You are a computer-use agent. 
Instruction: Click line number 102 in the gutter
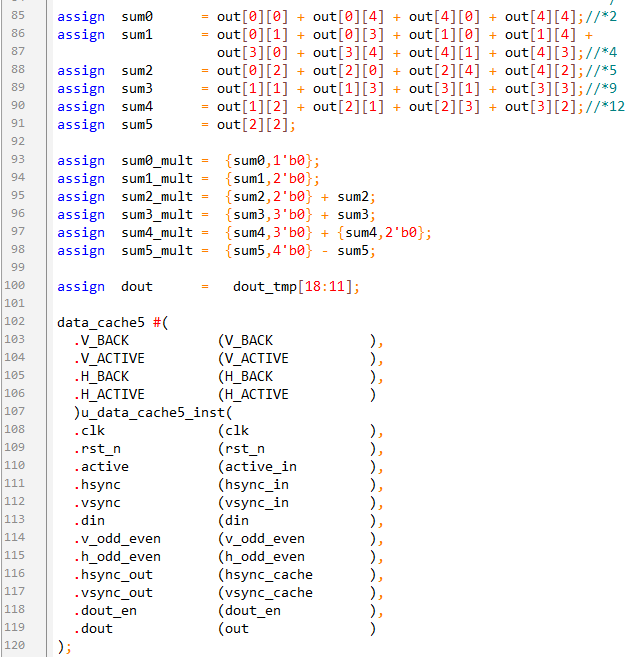[15, 322]
